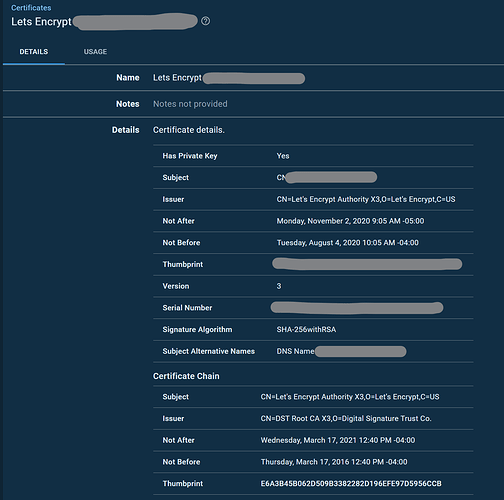Click the 'Signature Algorithm' label
504x500 pixels.
point(197,329)
